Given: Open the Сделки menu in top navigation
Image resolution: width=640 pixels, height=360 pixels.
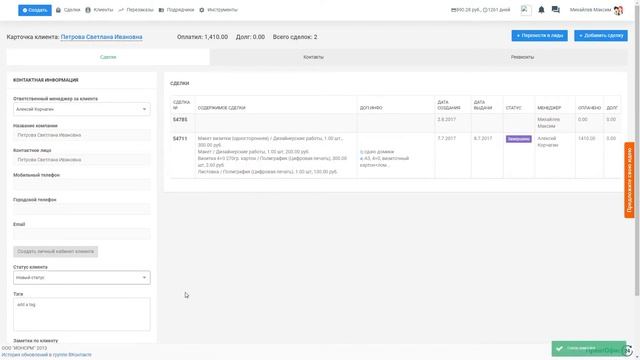Looking at the screenshot, I should click(72, 10).
